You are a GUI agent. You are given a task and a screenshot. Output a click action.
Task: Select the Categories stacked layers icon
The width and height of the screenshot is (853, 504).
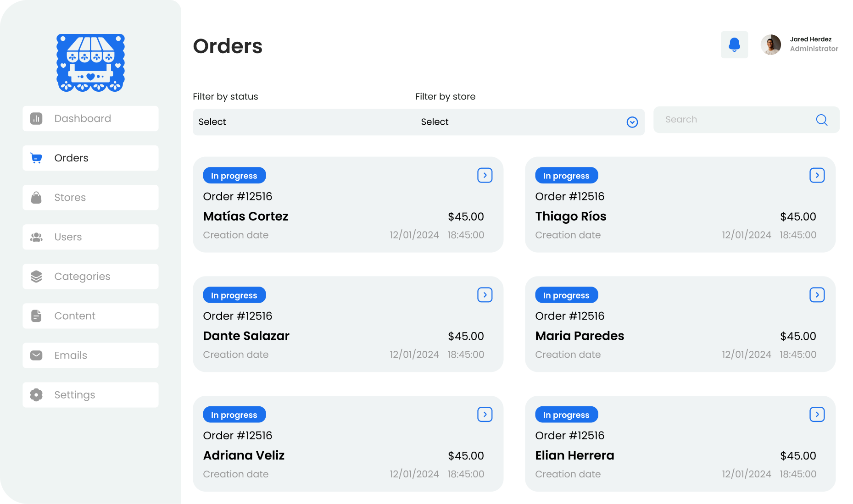(36, 276)
